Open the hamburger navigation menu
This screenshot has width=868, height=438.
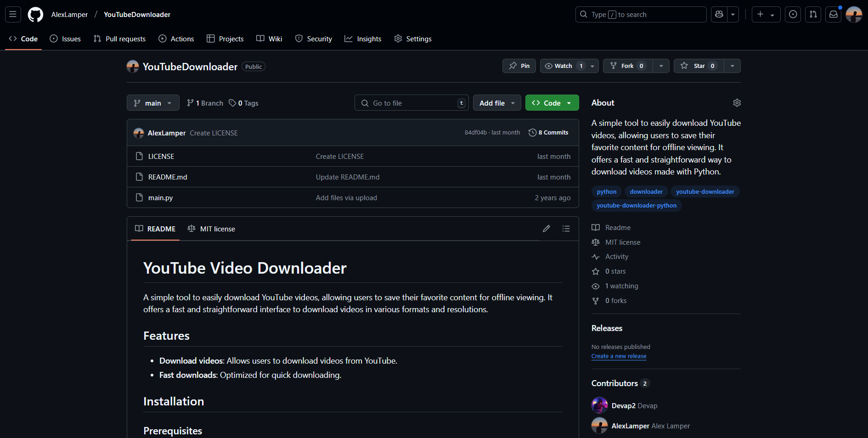click(13, 14)
